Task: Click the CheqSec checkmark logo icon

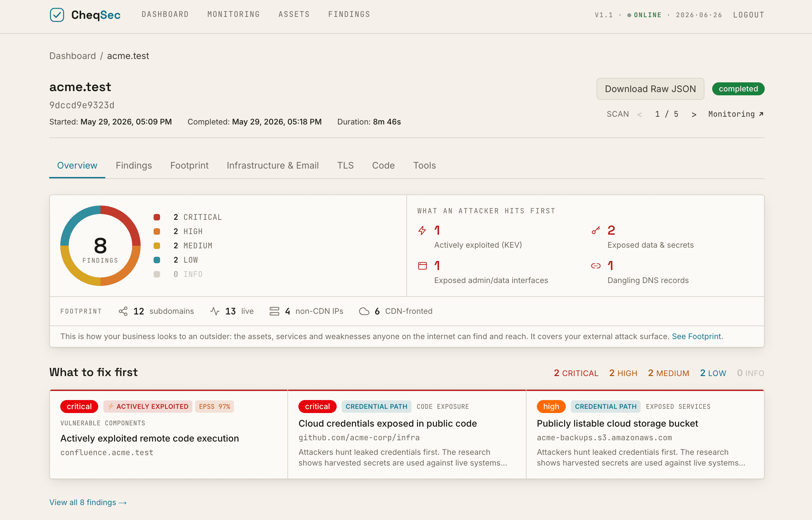Action: 57,15
